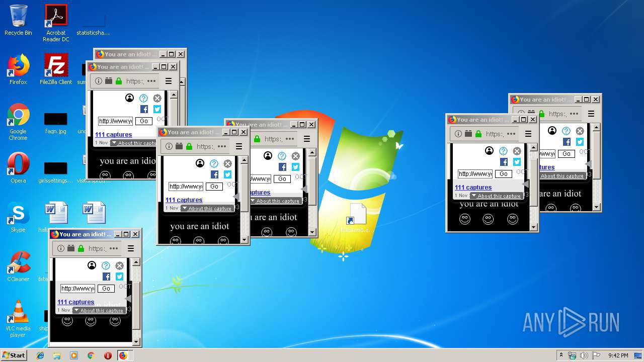Image resolution: width=644 pixels, height=362 pixels.
Task: Select the girlssettings file on the desktop
Action: click(x=56, y=172)
